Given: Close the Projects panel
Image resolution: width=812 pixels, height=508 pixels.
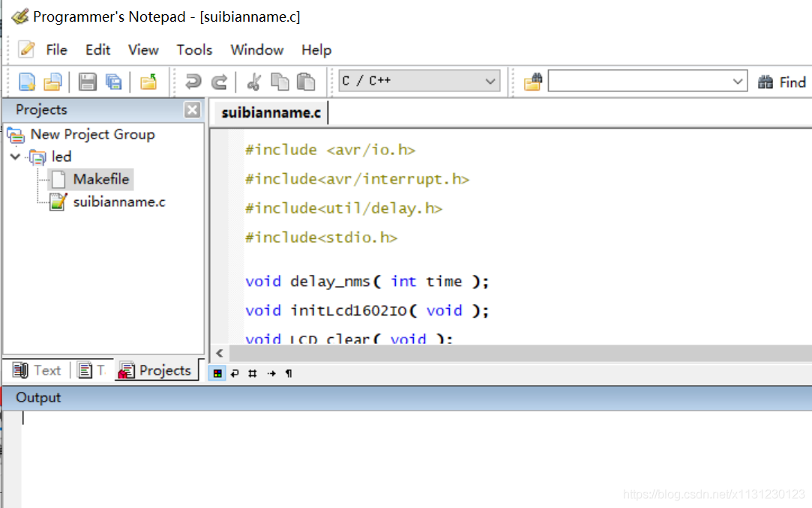Looking at the screenshot, I should [x=192, y=109].
